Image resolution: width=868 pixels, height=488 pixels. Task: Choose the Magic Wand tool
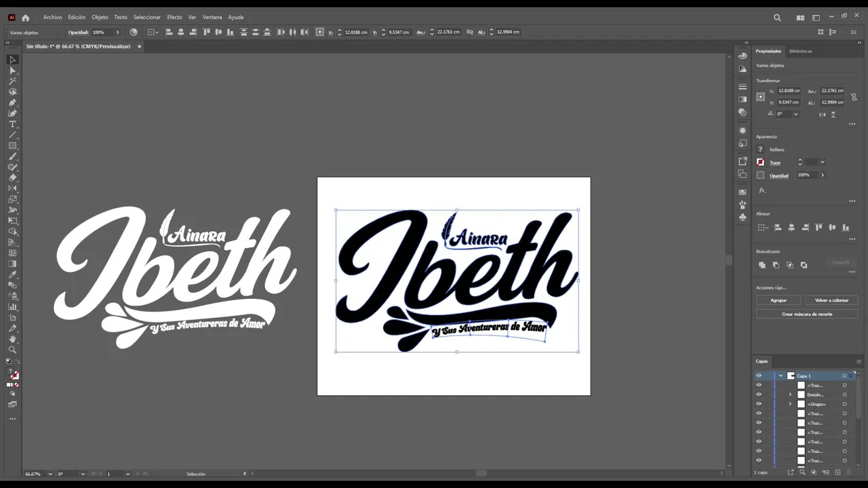[12, 81]
